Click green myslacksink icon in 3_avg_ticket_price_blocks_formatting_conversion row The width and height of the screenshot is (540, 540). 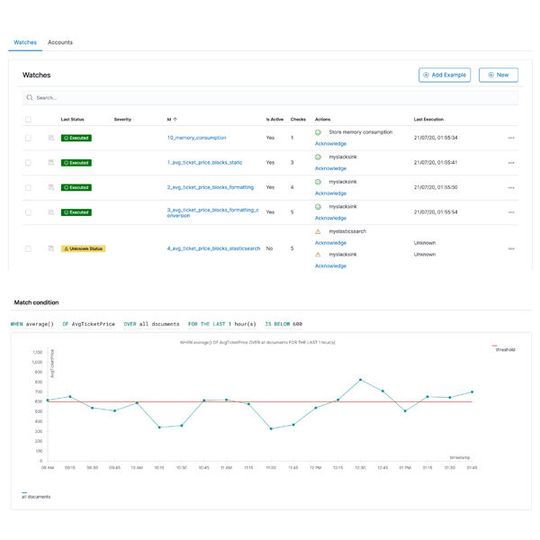318,207
